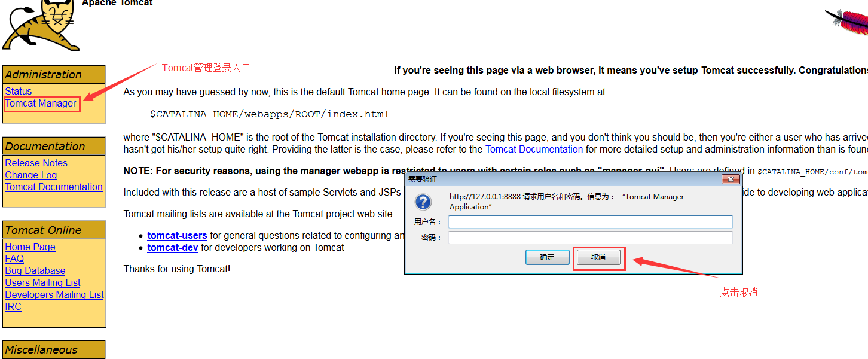This screenshot has height=359, width=868.
Task: Click the Administration section header
Action: point(54,75)
